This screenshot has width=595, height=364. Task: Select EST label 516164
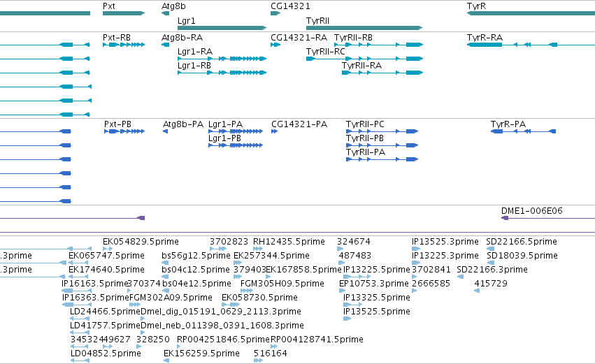(270, 354)
